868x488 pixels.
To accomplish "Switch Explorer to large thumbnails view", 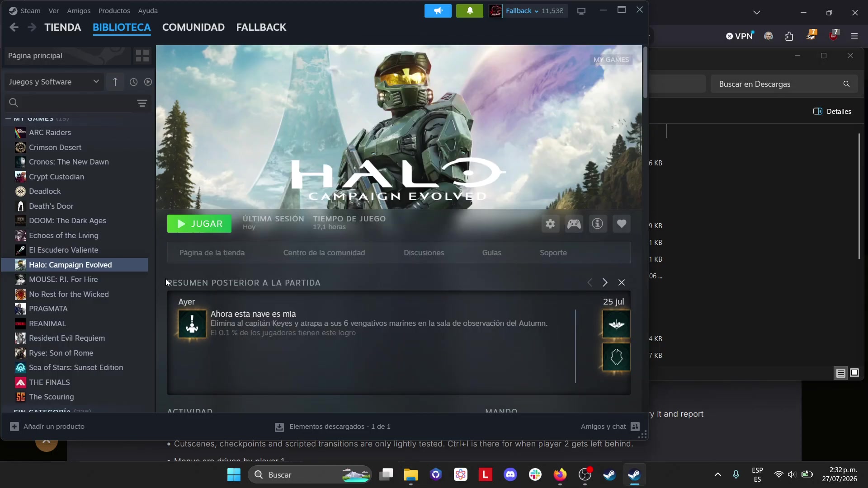I will [x=854, y=373].
